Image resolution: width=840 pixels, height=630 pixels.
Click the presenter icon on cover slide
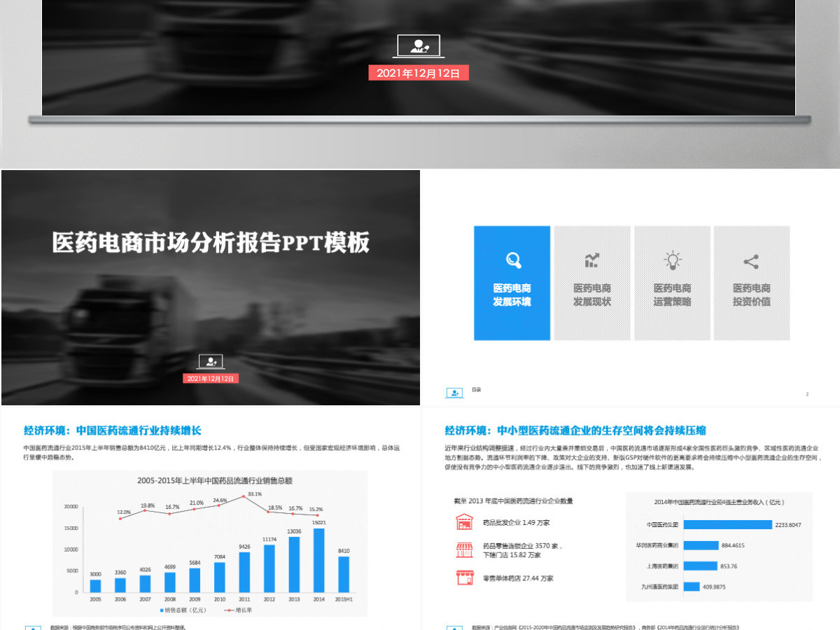click(211, 362)
